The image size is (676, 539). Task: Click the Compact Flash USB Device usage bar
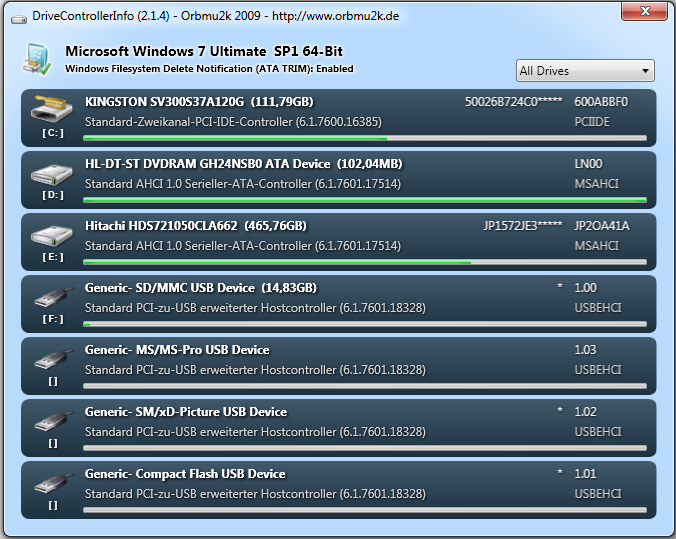click(x=365, y=510)
